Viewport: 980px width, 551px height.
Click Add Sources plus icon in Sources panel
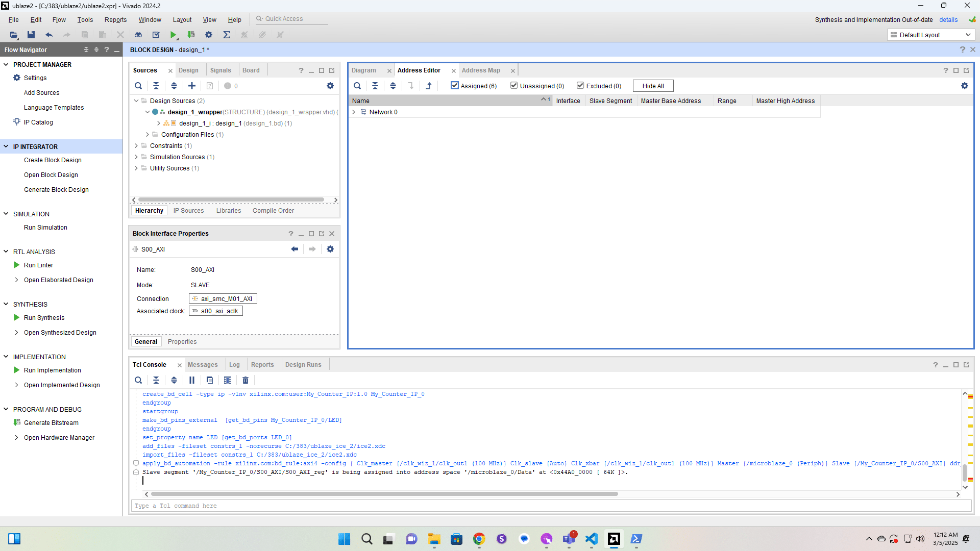pos(192,86)
